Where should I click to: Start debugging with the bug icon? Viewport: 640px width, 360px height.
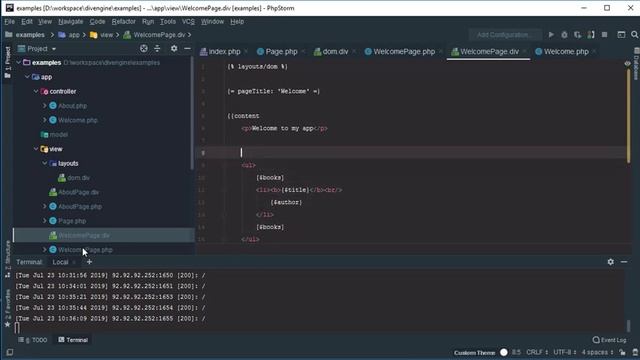[564, 35]
